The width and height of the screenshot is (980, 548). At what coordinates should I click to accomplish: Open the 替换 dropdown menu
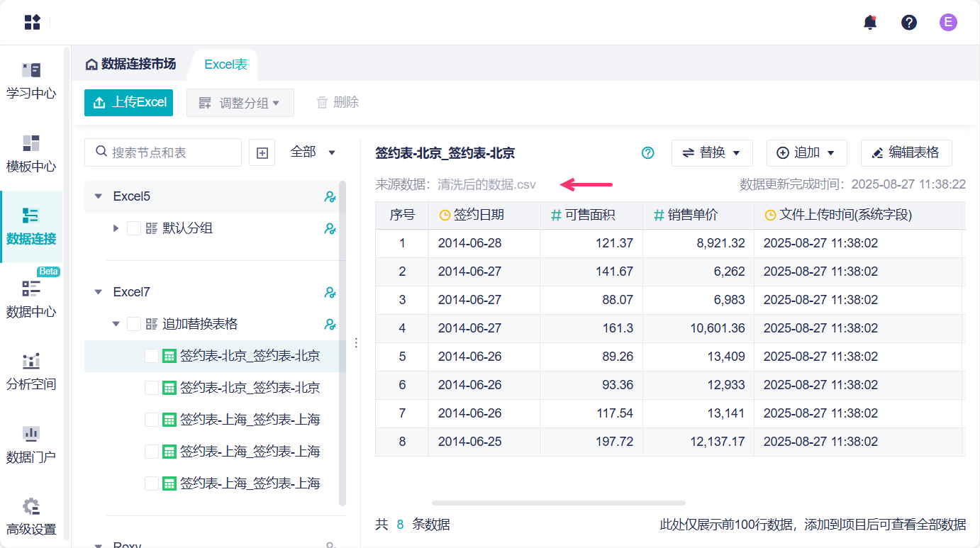coord(711,152)
